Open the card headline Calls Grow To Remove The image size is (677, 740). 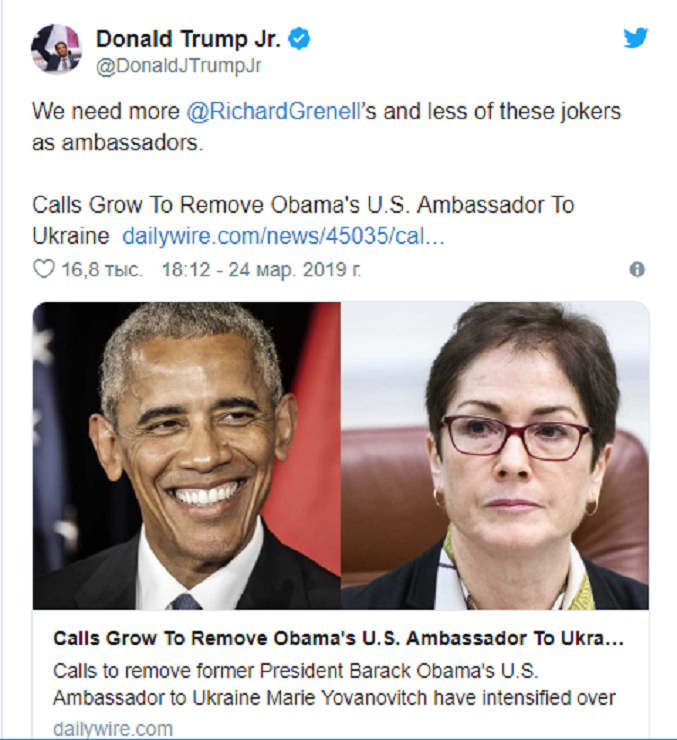pos(338,639)
